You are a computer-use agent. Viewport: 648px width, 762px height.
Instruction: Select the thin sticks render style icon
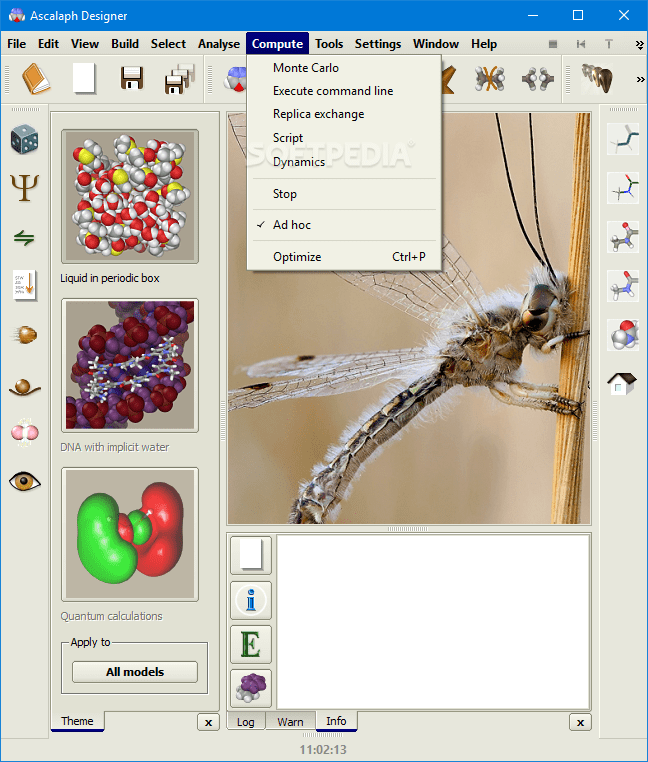pos(623,188)
